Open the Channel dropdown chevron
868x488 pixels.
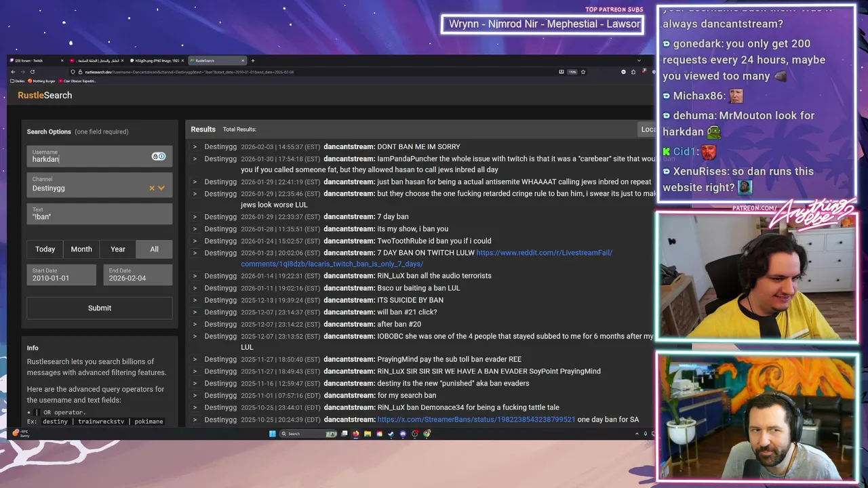pos(161,188)
